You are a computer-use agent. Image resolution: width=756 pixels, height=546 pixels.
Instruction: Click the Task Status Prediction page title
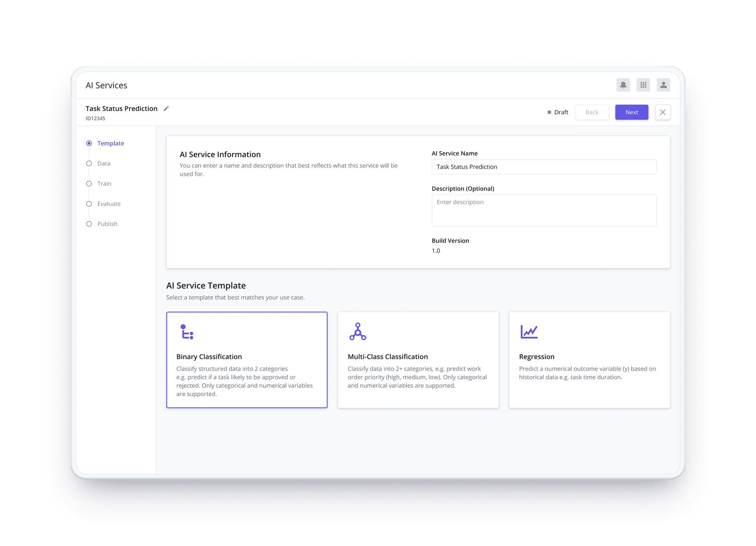(121, 109)
